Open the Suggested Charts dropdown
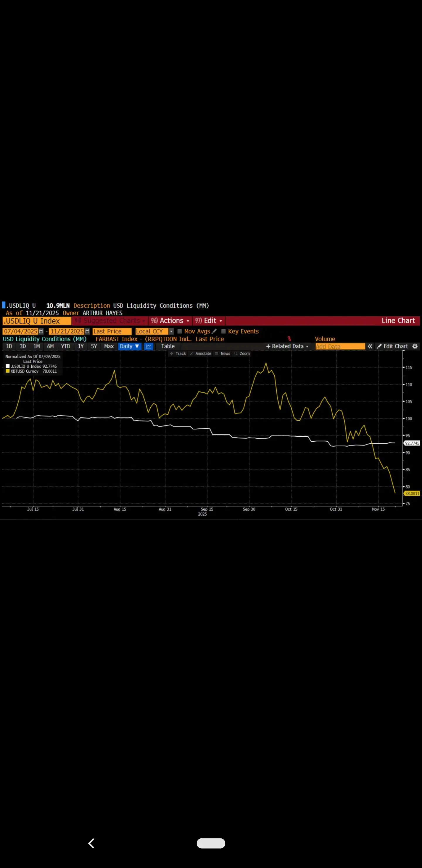Viewport: 422px width, 868px height. tap(110, 321)
